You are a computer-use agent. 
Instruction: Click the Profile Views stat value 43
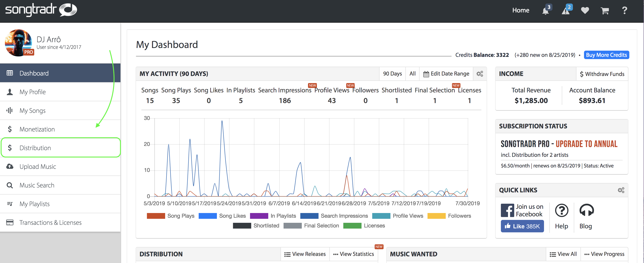(x=332, y=101)
